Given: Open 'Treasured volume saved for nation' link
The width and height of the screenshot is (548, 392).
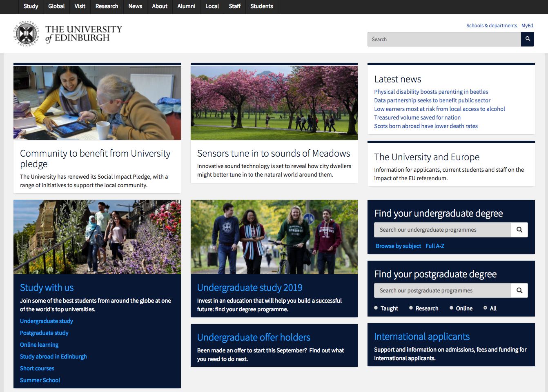Looking at the screenshot, I should click(417, 117).
